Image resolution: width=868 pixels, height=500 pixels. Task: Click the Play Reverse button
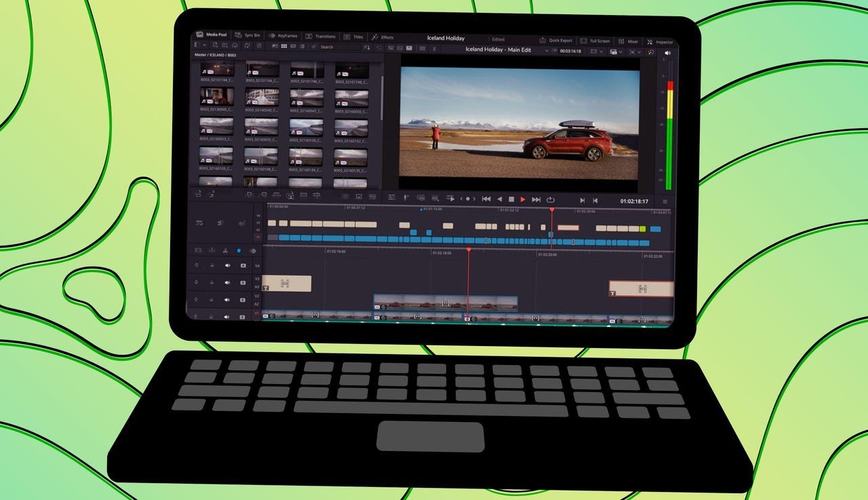[499, 199]
